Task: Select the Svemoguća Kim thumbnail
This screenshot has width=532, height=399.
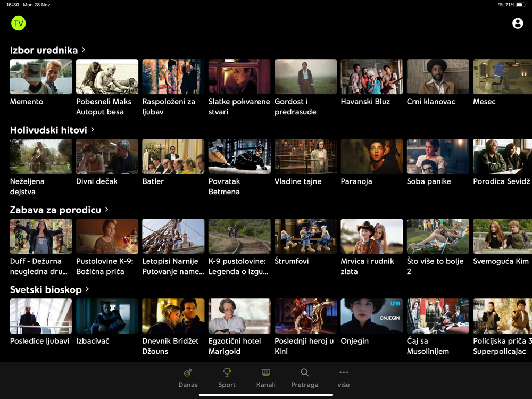Action: tap(503, 236)
